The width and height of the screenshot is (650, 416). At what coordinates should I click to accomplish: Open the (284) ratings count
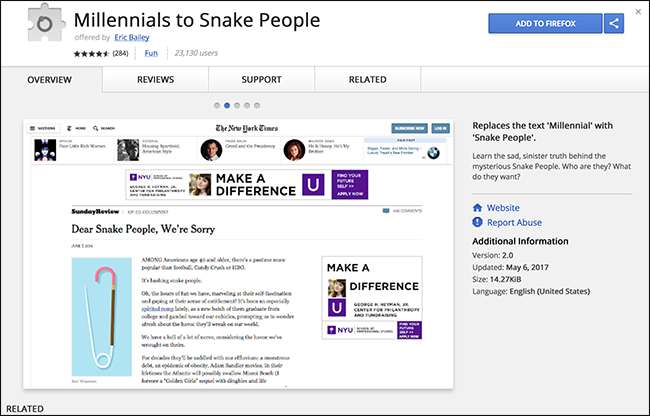(120, 52)
